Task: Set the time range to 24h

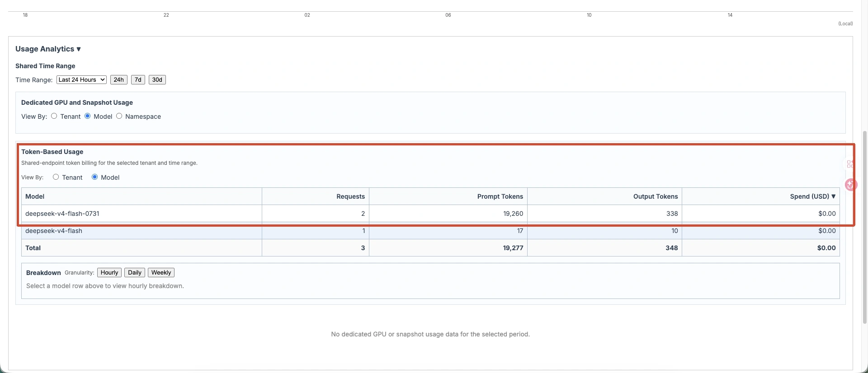Action: pyautogui.click(x=119, y=80)
